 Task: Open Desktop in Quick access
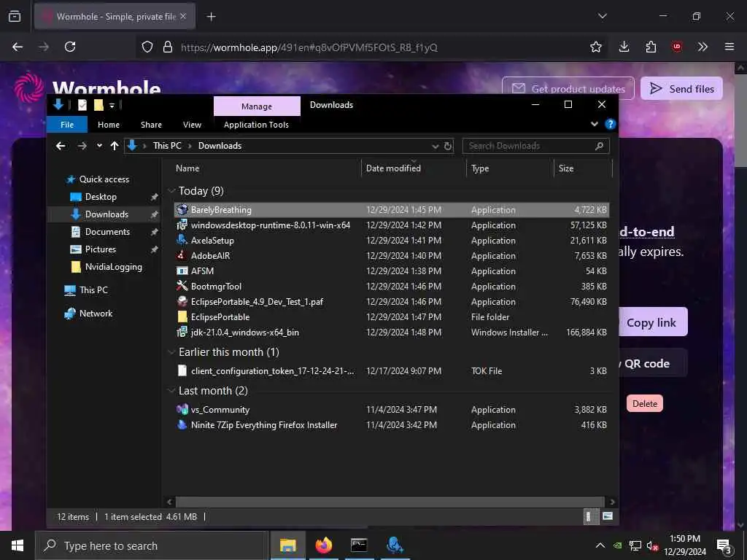point(101,197)
